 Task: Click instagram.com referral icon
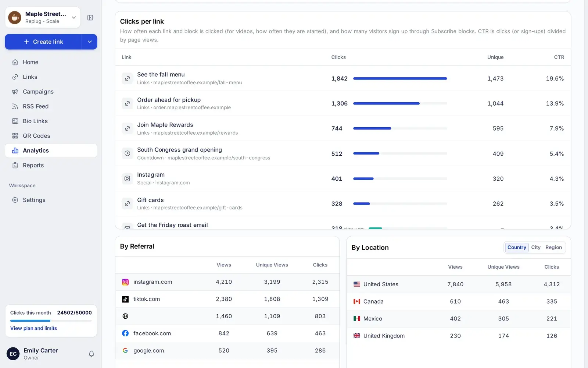click(125, 282)
